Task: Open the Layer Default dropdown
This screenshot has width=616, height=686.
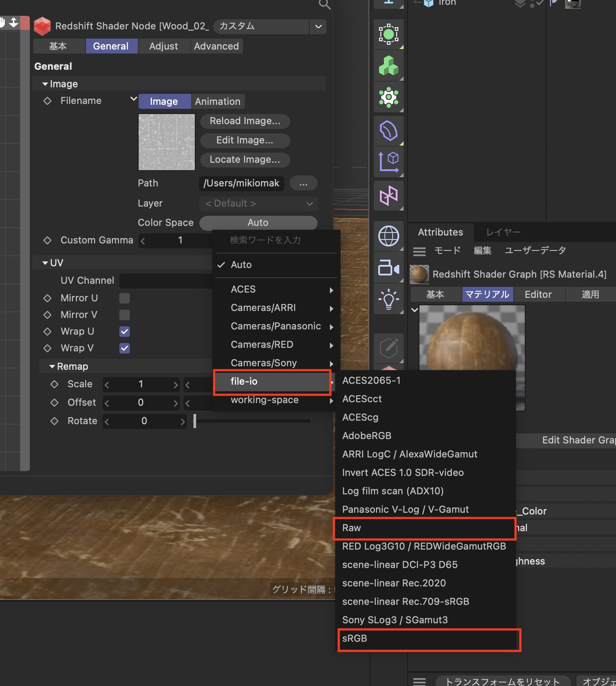Action: 258,204
